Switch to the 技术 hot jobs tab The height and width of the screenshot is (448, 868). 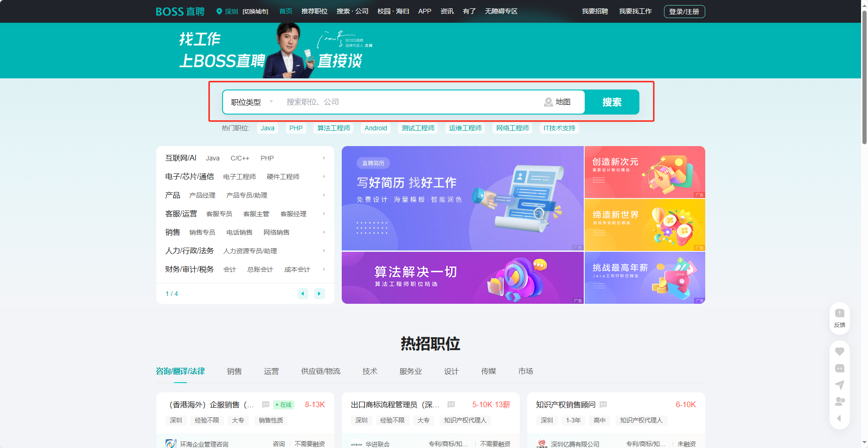click(x=370, y=371)
